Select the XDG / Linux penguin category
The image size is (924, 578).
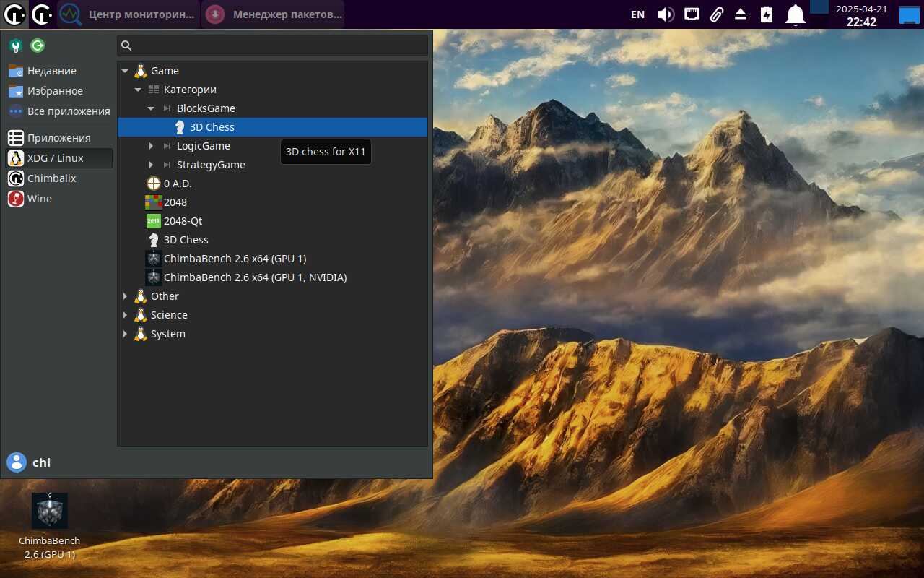click(x=59, y=158)
